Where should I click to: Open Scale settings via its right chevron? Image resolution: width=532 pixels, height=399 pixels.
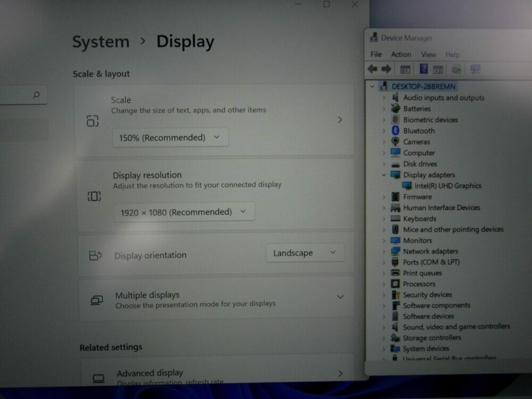pyautogui.click(x=340, y=120)
